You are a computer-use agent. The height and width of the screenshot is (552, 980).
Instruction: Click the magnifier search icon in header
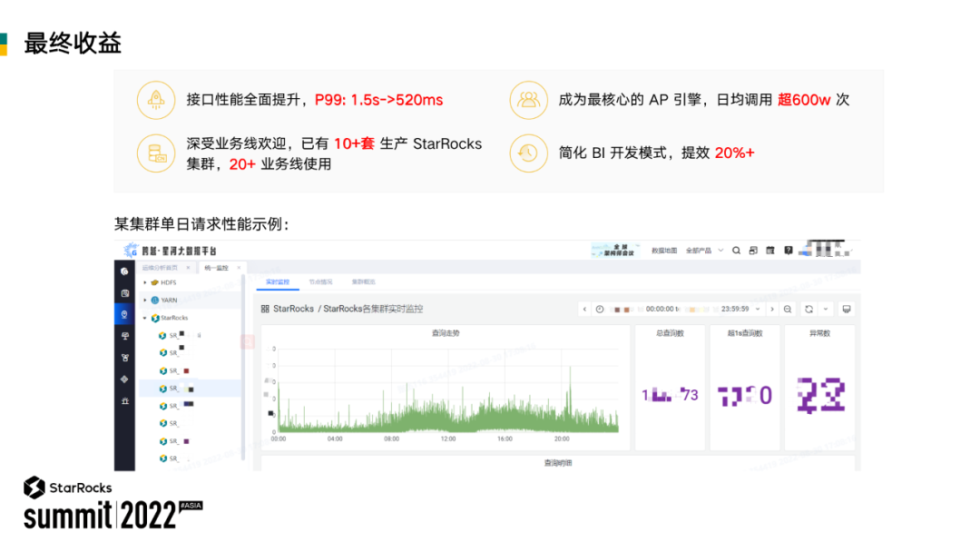coord(736,250)
